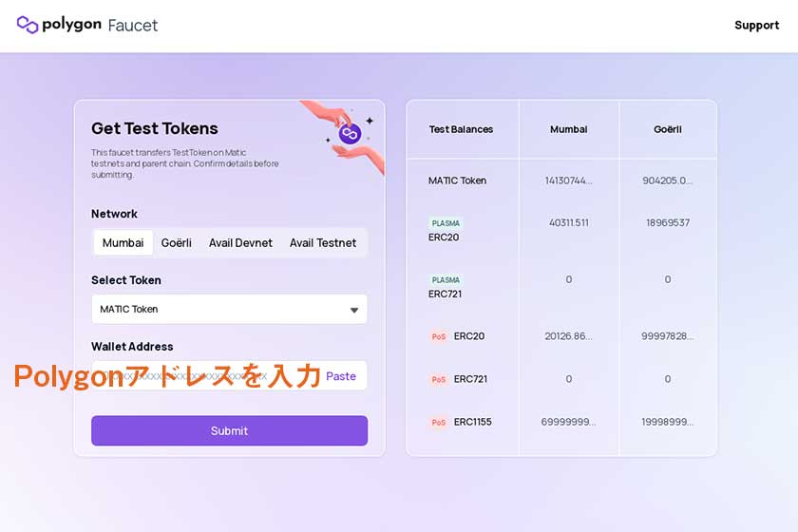798x532 pixels.
Task: Click the 69999999... ERC1155 Mumbai balance
Action: coord(568,422)
